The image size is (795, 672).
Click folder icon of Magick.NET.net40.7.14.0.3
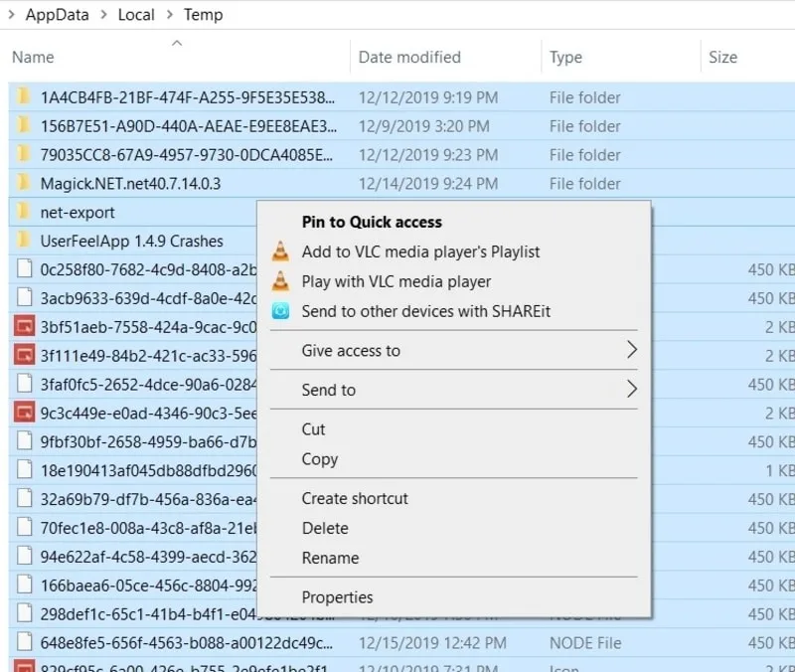click(x=23, y=183)
